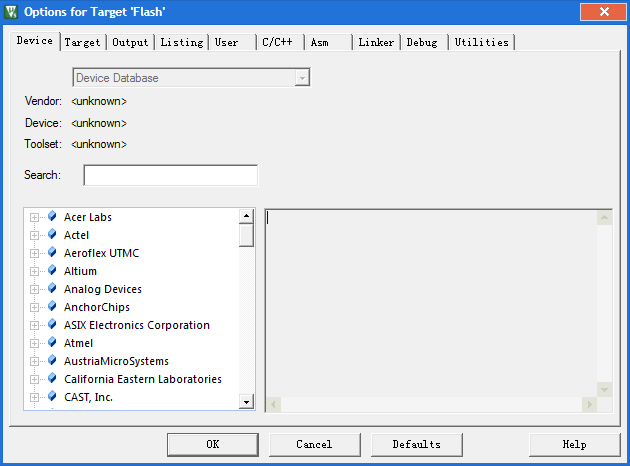Viewport: 630px width, 466px height.
Task: Click the Defaults button
Action: point(416,444)
